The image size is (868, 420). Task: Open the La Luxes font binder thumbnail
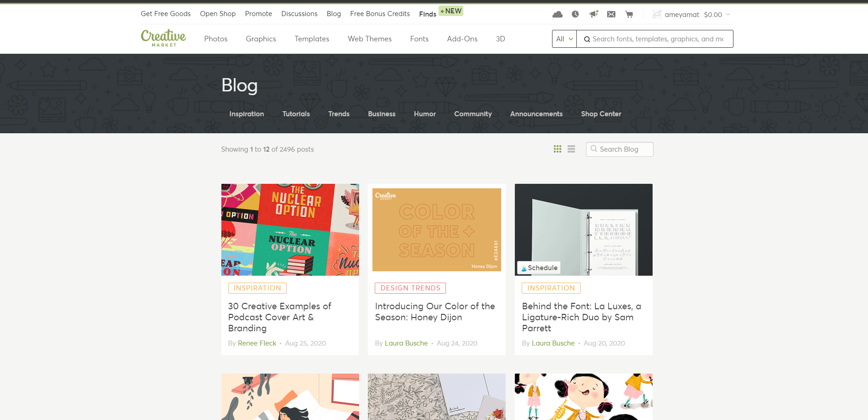click(584, 230)
